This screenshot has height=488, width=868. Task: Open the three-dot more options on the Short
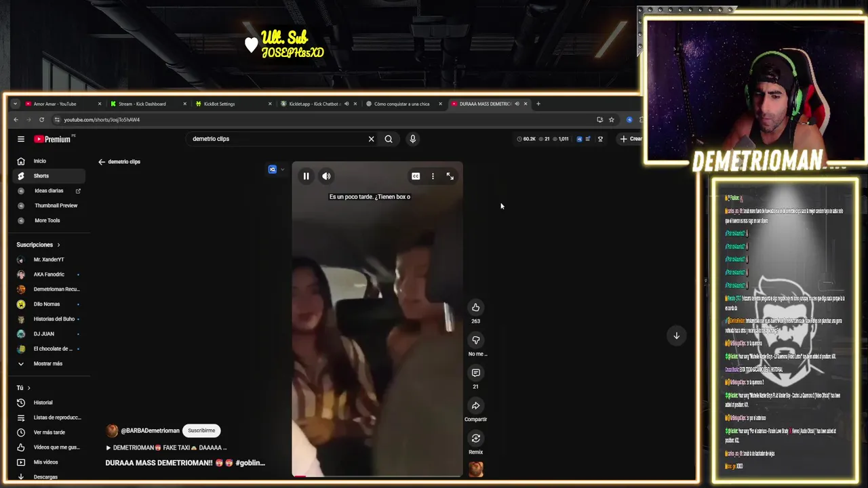[433, 176]
